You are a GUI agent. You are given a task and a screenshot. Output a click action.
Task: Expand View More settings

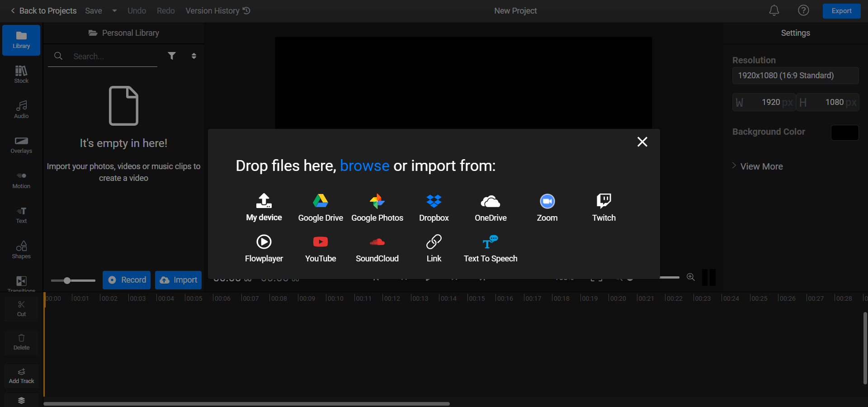[757, 166]
